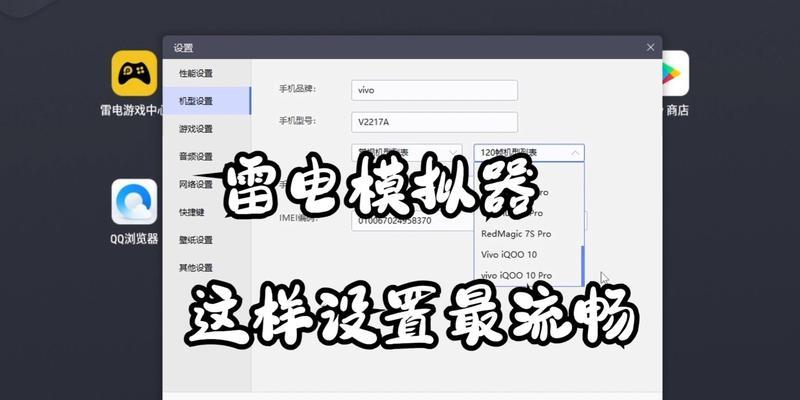Collapse the 120帧机型列表 dropdown

(529, 153)
